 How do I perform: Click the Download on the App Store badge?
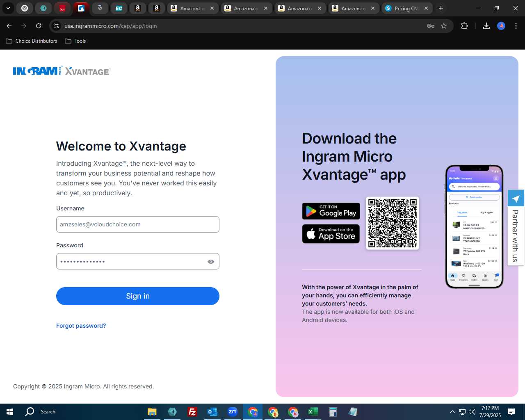(x=331, y=234)
